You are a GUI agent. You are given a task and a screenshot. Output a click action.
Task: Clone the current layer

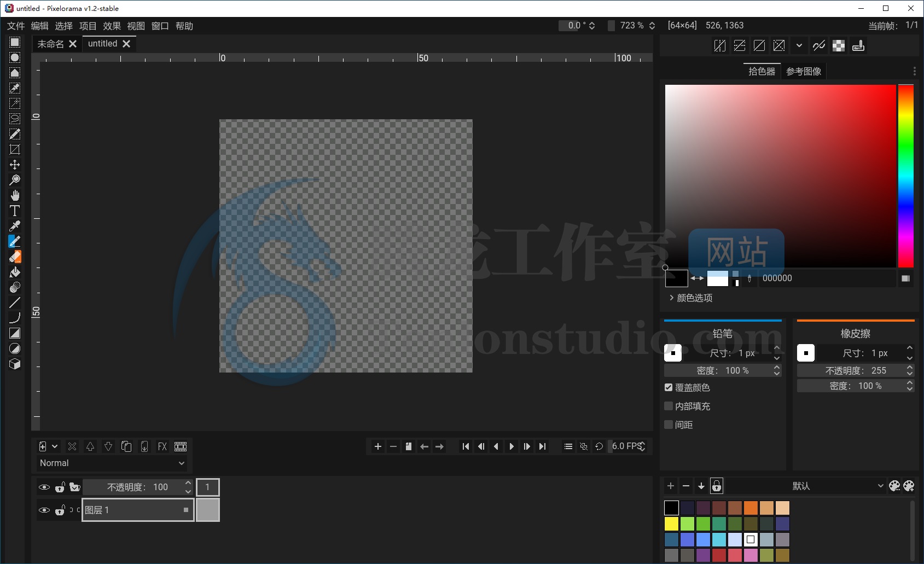tap(126, 446)
